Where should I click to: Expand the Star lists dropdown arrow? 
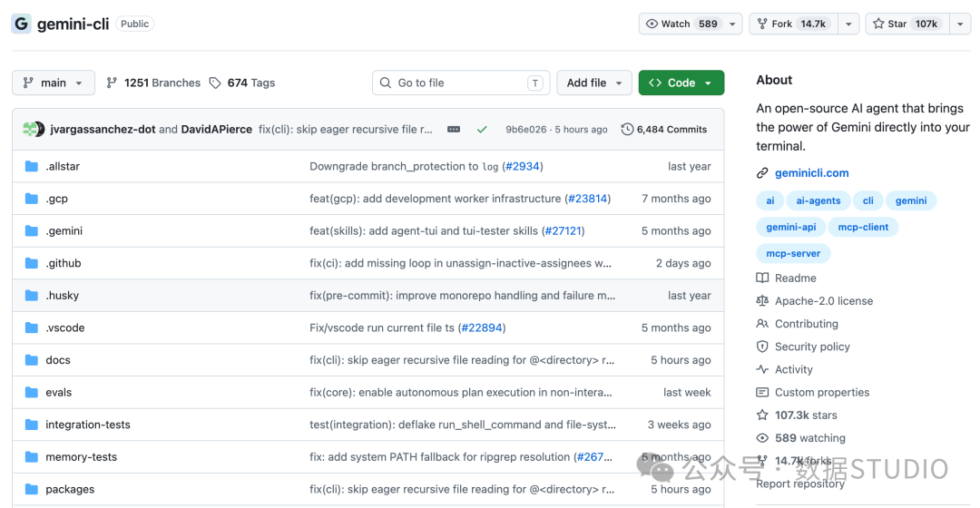coord(960,24)
